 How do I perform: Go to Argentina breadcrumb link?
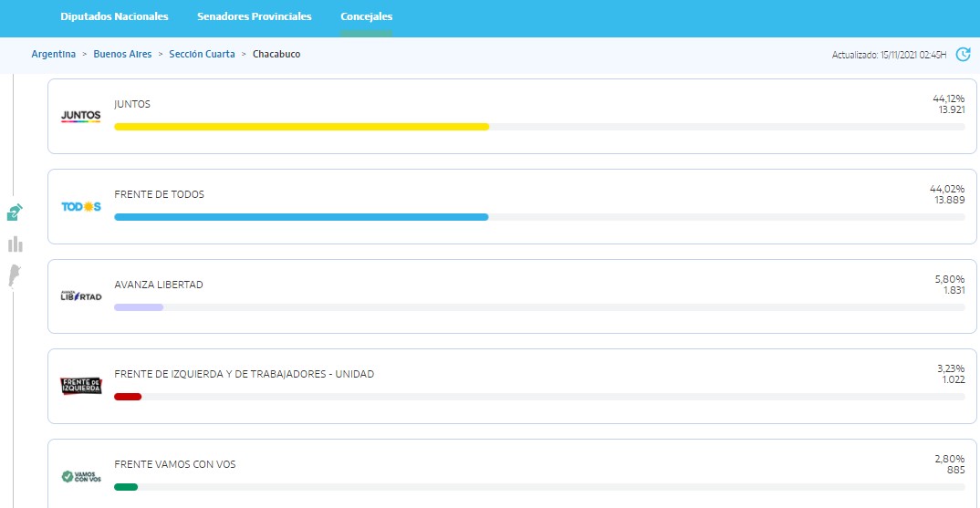[x=54, y=55]
